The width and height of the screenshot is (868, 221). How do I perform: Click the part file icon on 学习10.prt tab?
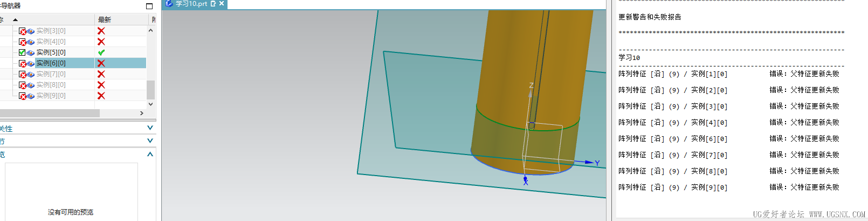(x=169, y=3)
